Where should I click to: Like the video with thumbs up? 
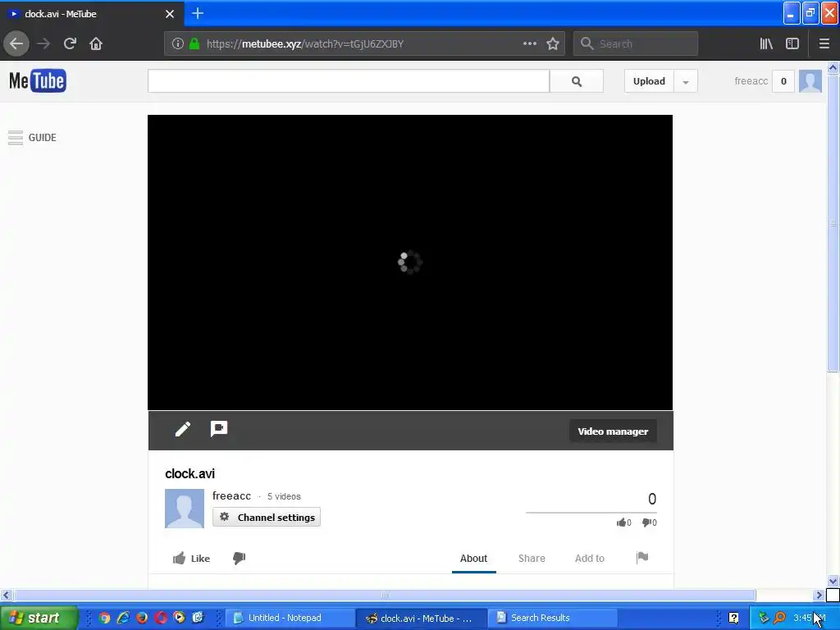click(191, 558)
